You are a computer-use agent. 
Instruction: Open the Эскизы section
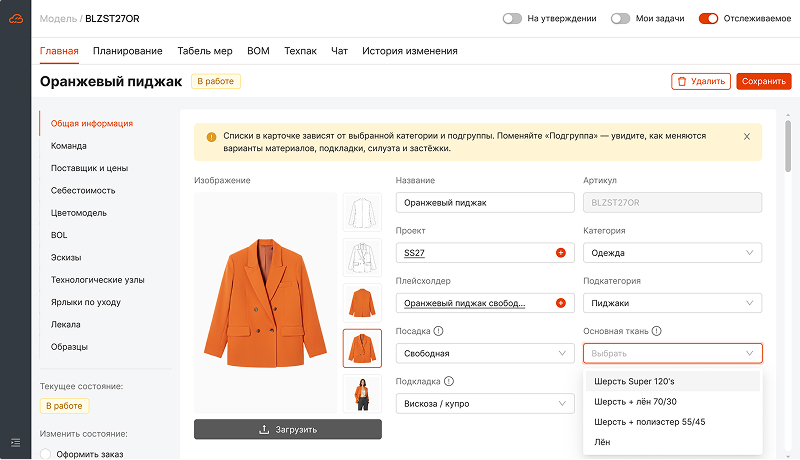(66, 258)
